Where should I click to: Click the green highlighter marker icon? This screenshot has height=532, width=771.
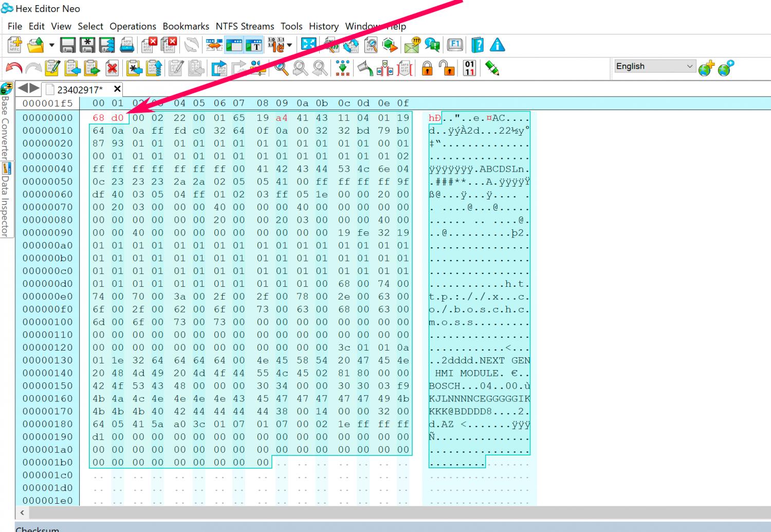[x=492, y=68]
